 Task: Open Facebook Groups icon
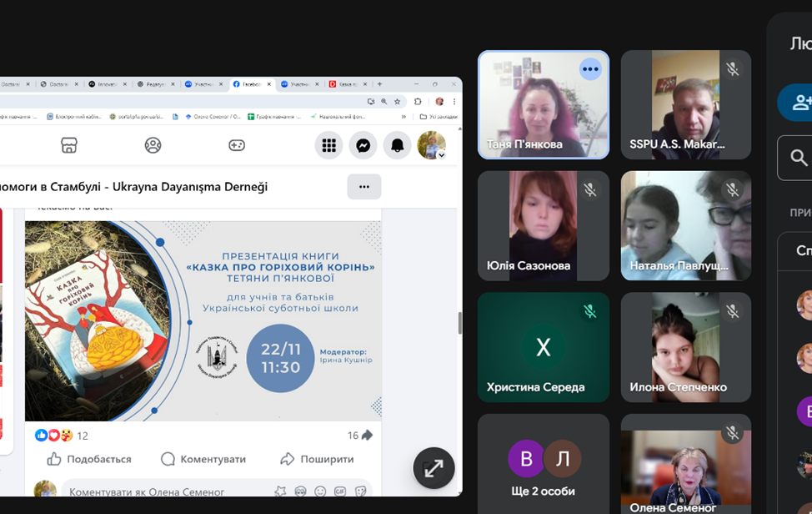(x=153, y=145)
